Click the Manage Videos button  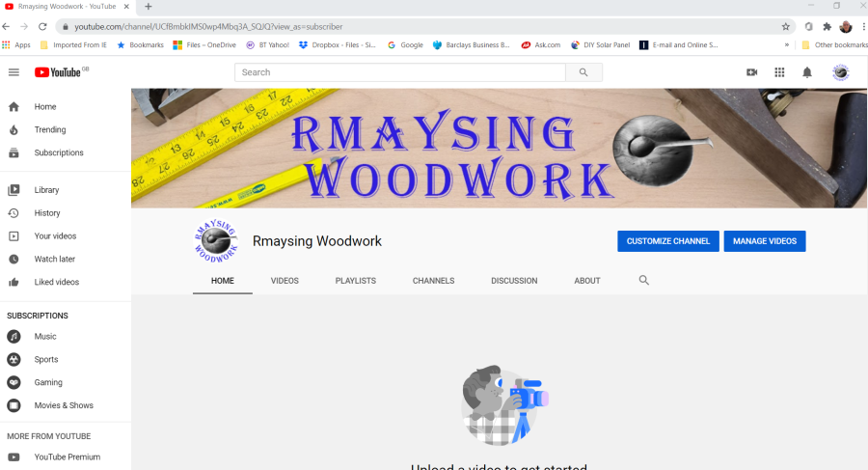click(x=764, y=241)
